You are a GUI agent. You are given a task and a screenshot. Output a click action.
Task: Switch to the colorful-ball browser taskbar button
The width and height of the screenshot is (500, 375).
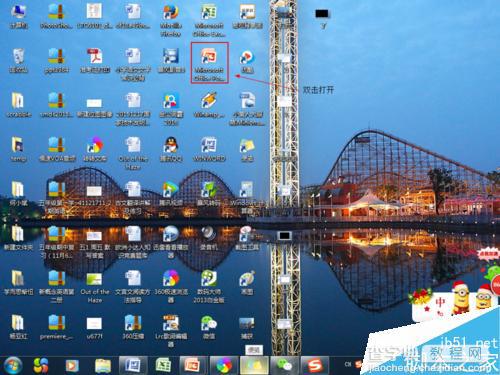pos(224,365)
